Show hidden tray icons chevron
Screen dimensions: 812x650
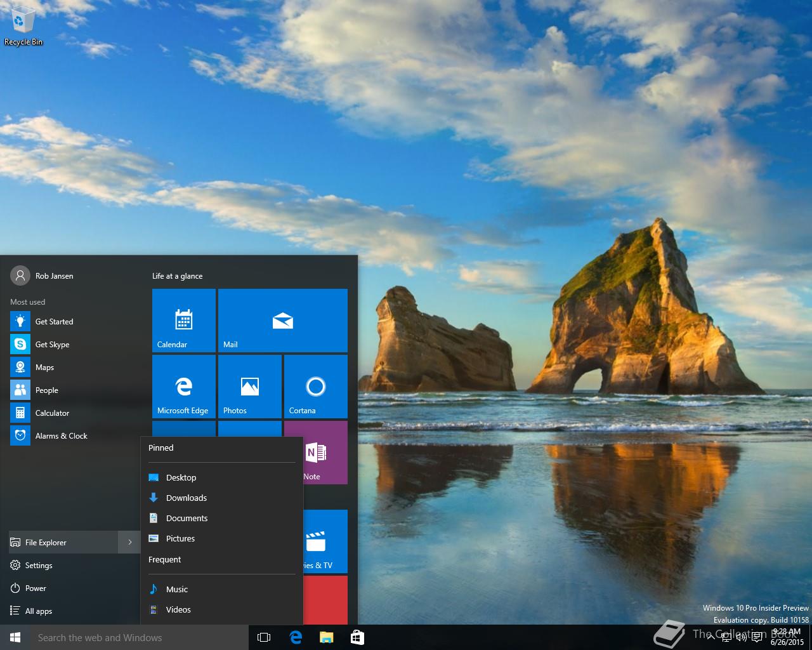710,637
